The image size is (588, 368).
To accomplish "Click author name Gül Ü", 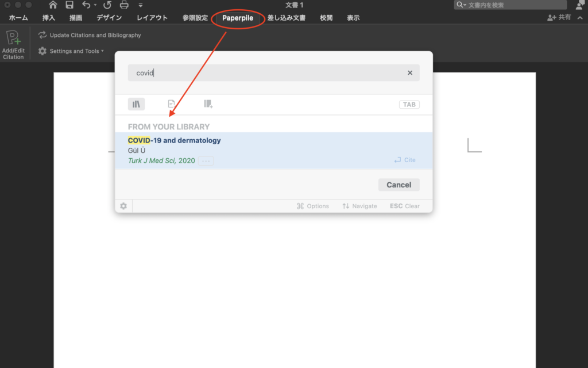I will point(137,150).
